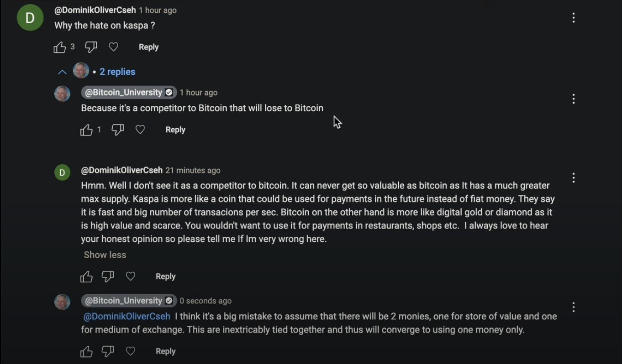The image size is (622, 364).
Task: Open options menu for "competitor to Bitcoin" reply
Action: 574,99
